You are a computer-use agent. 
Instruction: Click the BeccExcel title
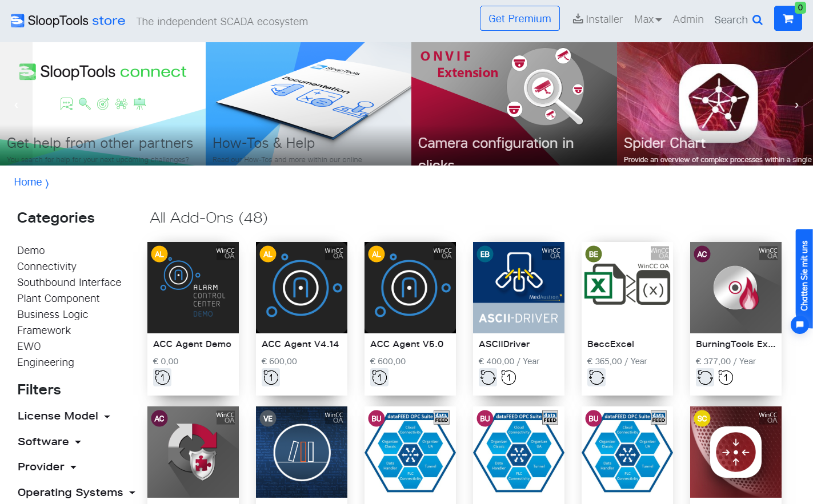point(611,344)
